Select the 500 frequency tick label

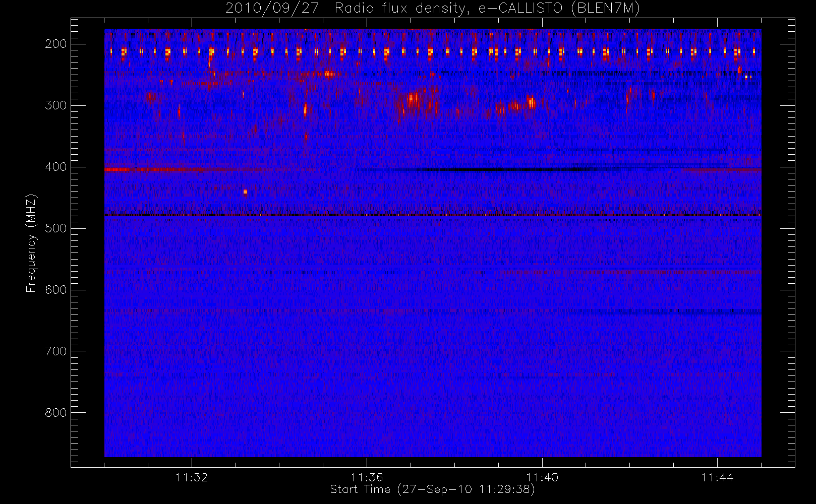tap(56, 228)
